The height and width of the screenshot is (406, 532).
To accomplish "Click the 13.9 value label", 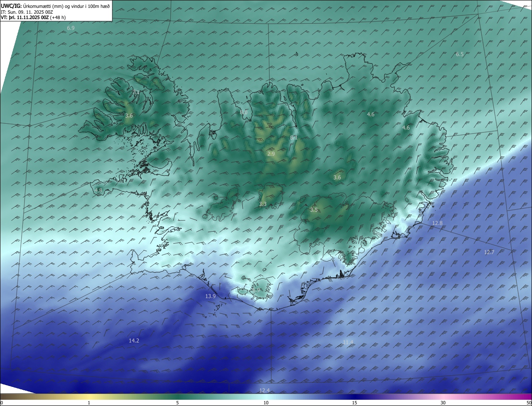I will click(x=210, y=296).
